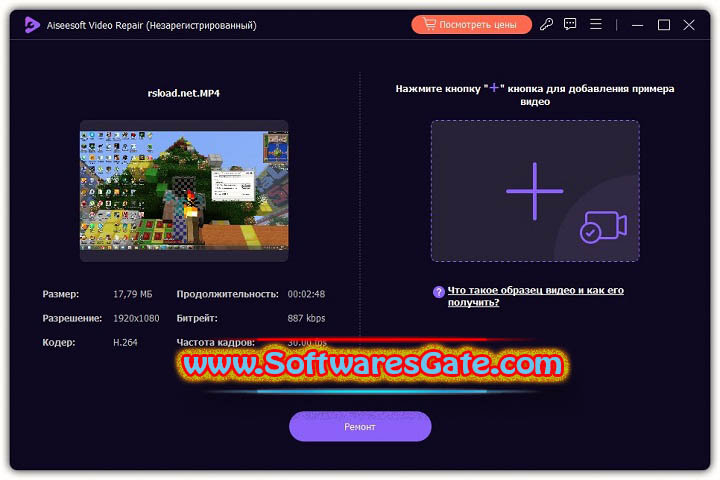
Task: Click the Кодер label
Action: [x=59, y=343]
